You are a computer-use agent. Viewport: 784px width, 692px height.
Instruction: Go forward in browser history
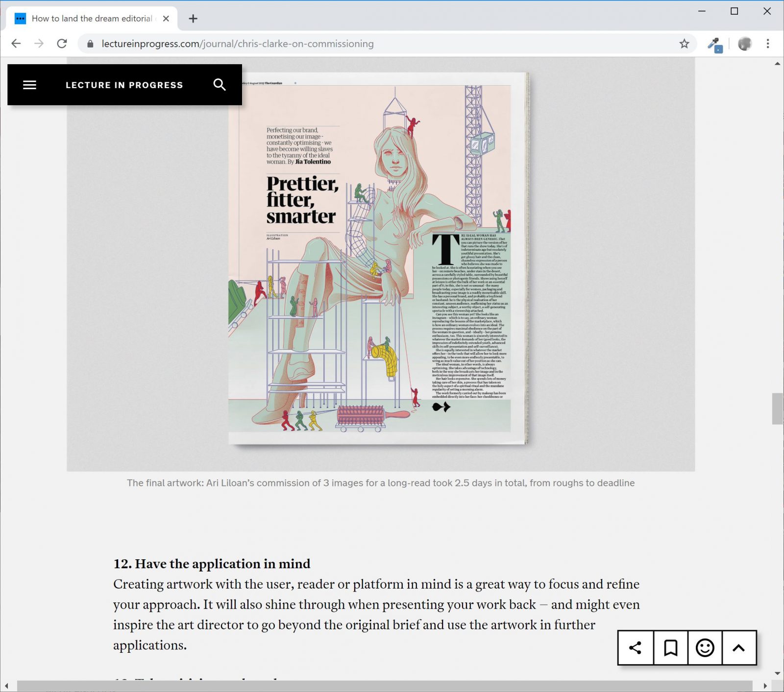pyautogui.click(x=39, y=44)
